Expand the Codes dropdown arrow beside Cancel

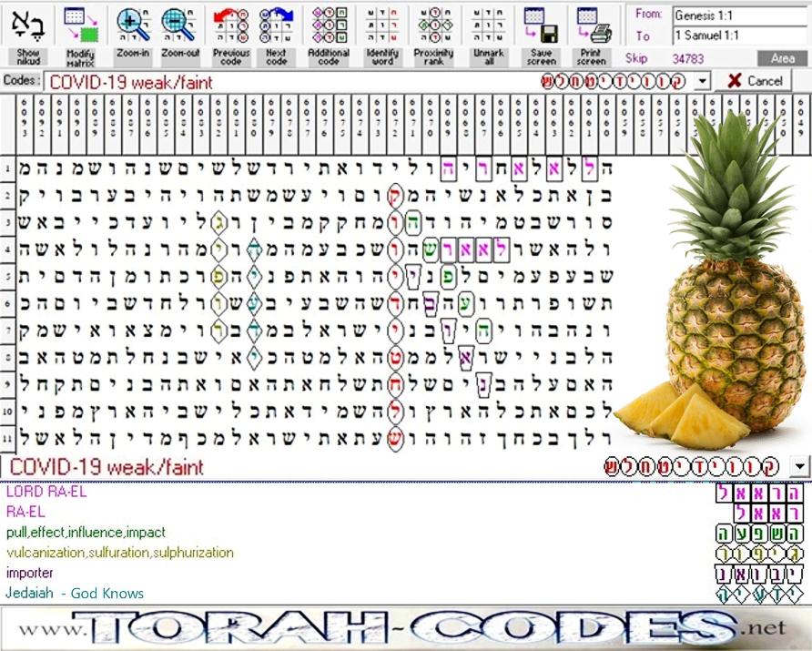(x=702, y=81)
